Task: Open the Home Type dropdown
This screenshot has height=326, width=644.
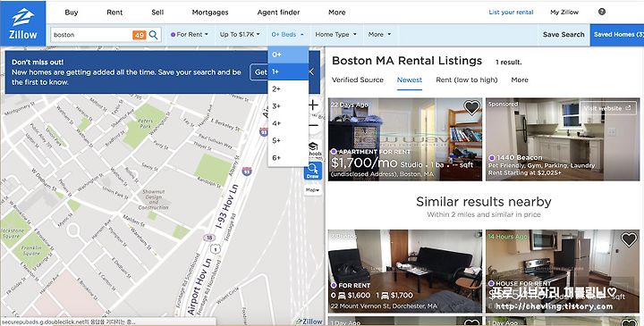Action: coord(335,35)
